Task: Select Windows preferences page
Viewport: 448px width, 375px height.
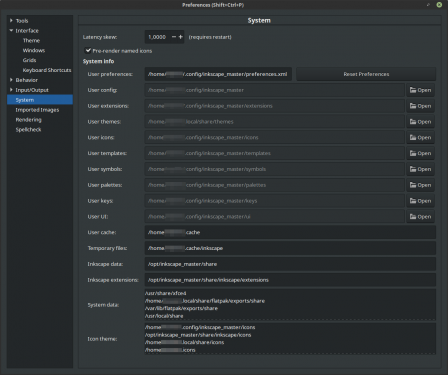Action: pyautogui.click(x=34, y=50)
